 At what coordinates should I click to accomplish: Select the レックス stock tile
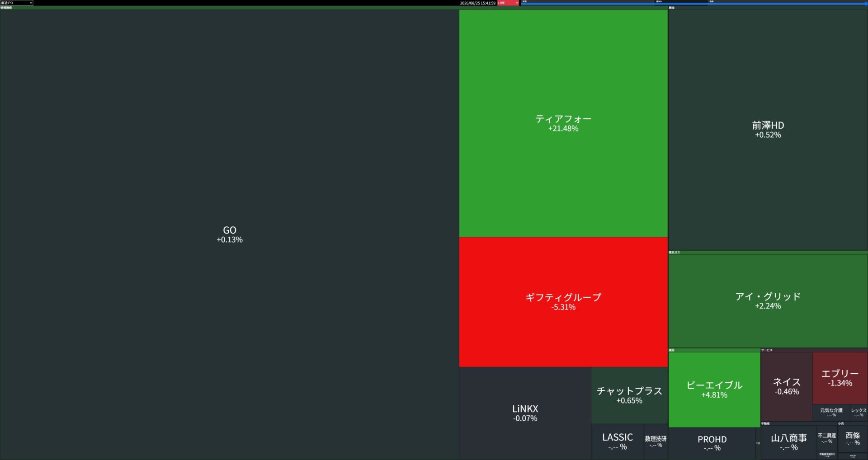pyautogui.click(x=859, y=412)
